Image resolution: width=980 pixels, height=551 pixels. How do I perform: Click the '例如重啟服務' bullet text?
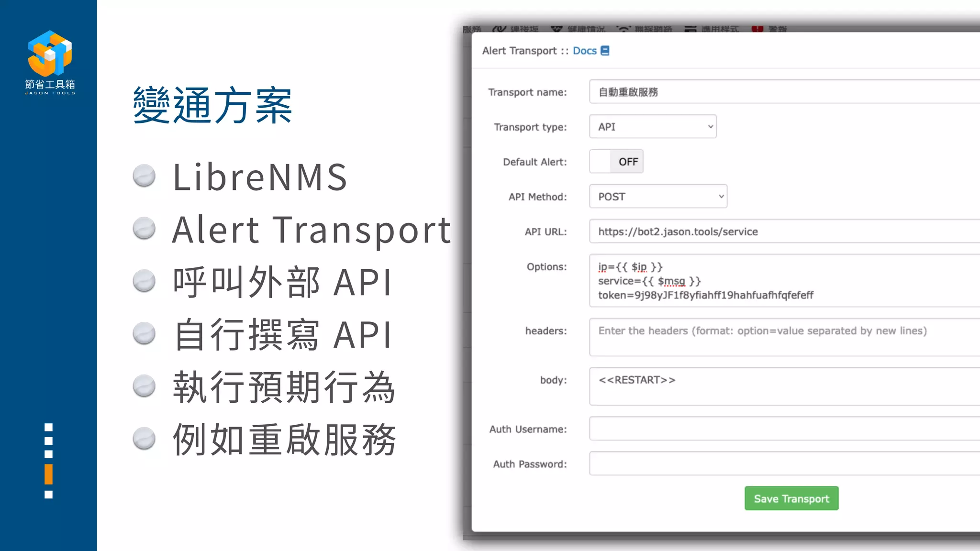(x=284, y=440)
